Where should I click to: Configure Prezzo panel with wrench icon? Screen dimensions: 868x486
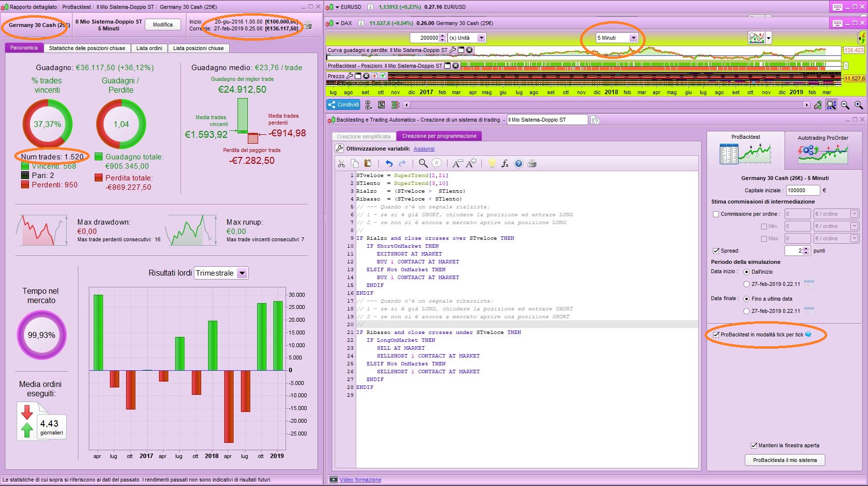[x=349, y=76]
